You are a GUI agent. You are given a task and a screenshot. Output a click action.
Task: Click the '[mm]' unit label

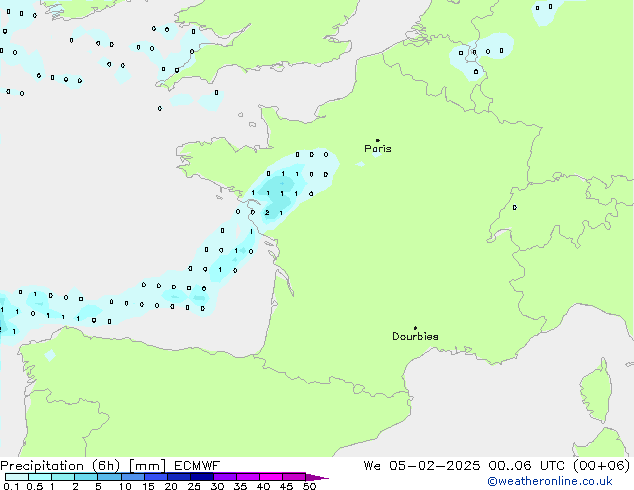click(x=148, y=466)
